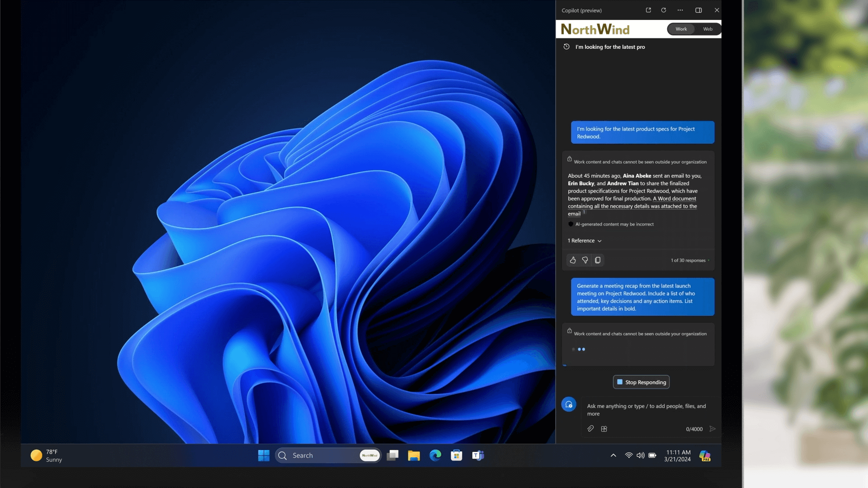Show hidden system tray icons

click(613, 455)
